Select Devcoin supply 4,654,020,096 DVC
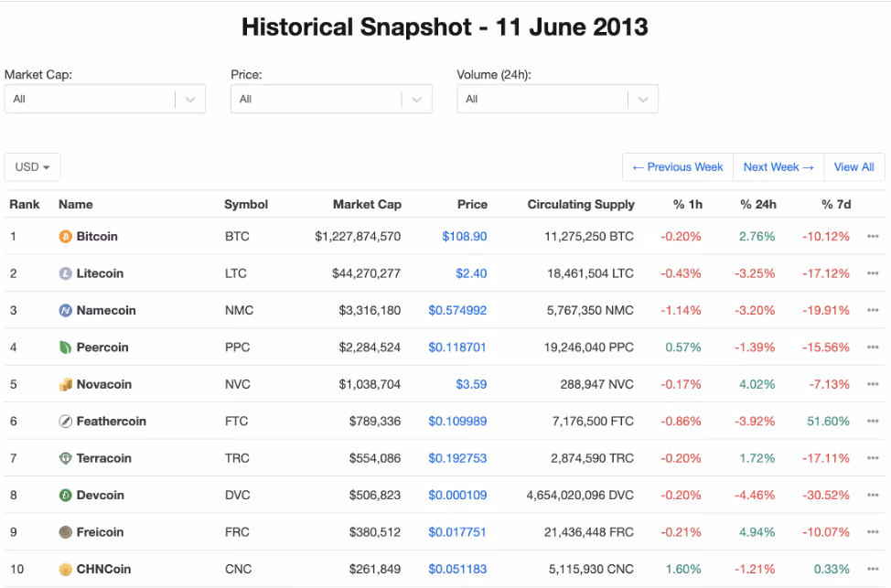Image resolution: width=891 pixels, height=588 pixels. (580, 495)
